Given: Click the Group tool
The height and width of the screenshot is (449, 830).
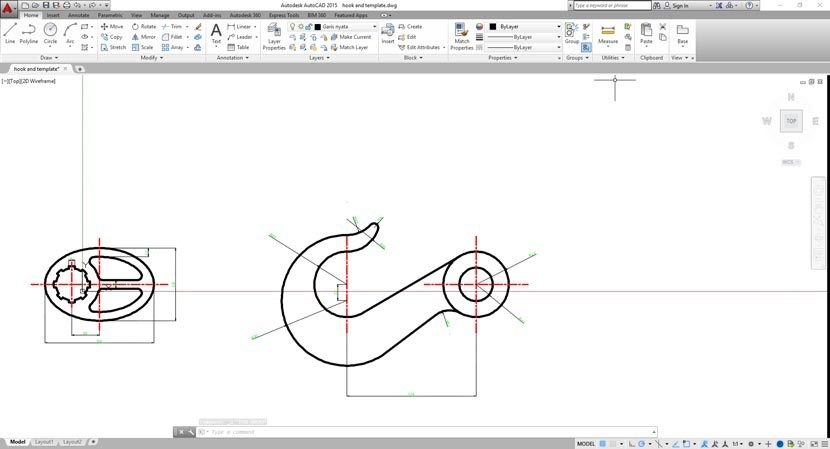Looking at the screenshot, I should tap(572, 33).
